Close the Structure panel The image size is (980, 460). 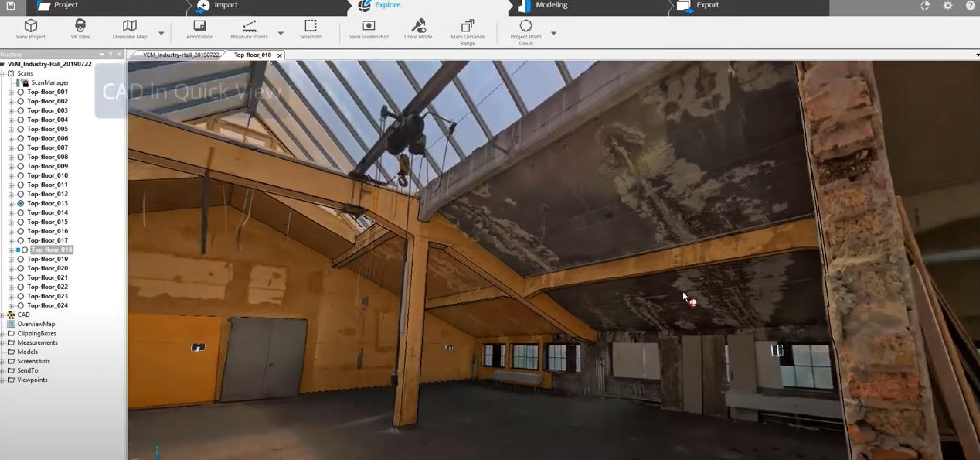point(119,54)
